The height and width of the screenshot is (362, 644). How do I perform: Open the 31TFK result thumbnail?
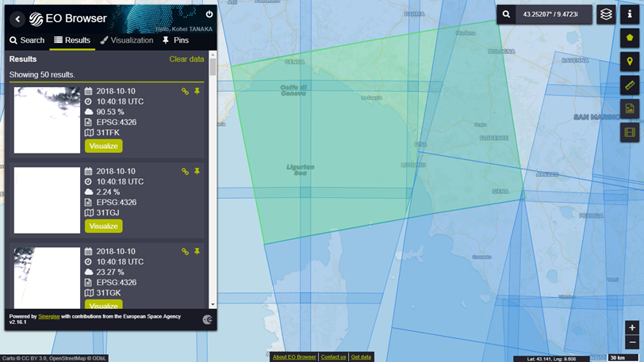point(47,120)
